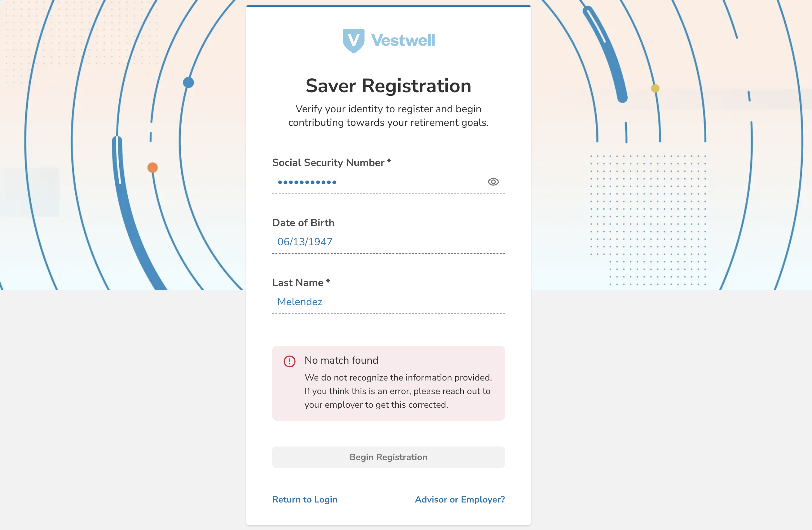812x530 pixels.
Task: Click the yellow dot on background arc
Action: 655,88
